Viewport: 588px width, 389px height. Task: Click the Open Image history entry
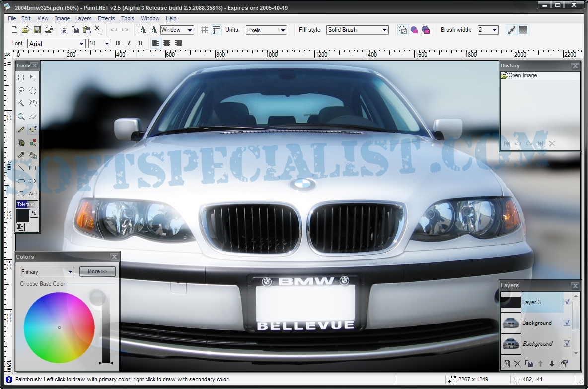[x=522, y=75]
